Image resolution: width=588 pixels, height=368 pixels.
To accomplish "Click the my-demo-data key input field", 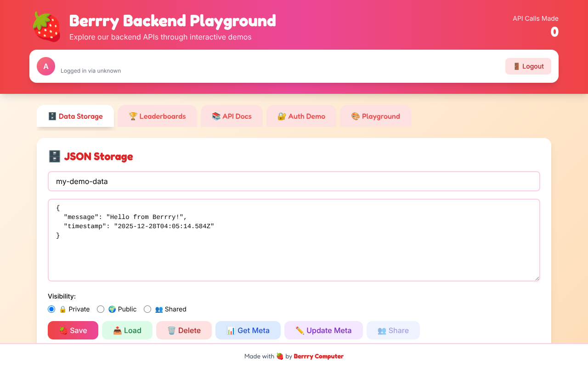I will (x=294, y=181).
